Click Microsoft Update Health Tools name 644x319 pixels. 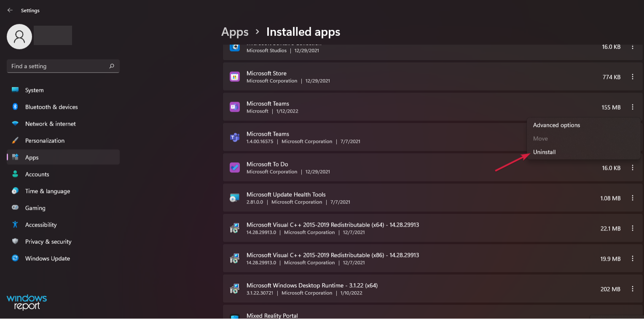pos(286,195)
